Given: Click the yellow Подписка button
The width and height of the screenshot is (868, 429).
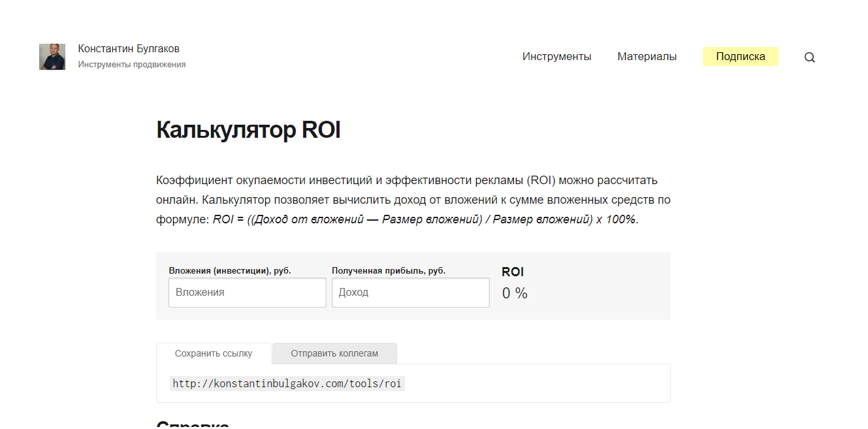Looking at the screenshot, I should (740, 57).
